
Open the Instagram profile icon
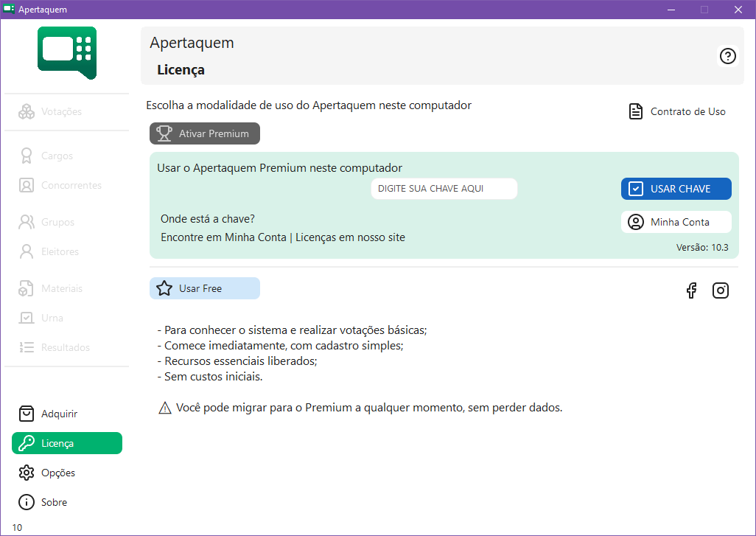click(x=721, y=290)
